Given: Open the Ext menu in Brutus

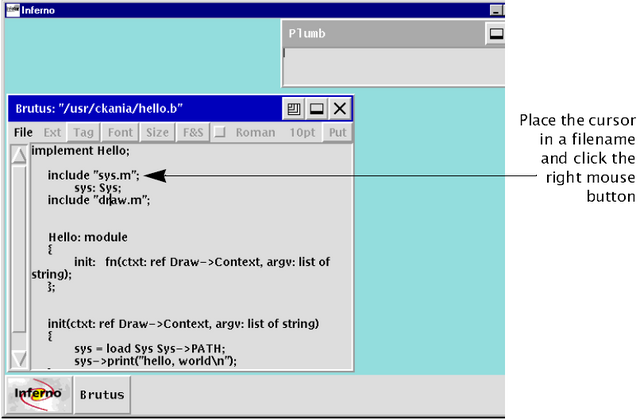Looking at the screenshot, I should tap(52, 133).
